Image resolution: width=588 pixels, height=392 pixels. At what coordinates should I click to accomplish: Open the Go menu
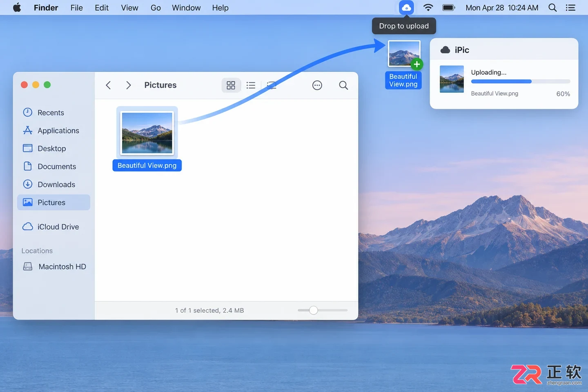coord(156,7)
